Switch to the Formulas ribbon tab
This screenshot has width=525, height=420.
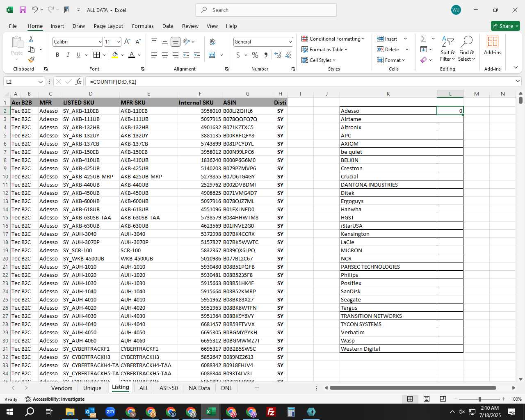[143, 26]
